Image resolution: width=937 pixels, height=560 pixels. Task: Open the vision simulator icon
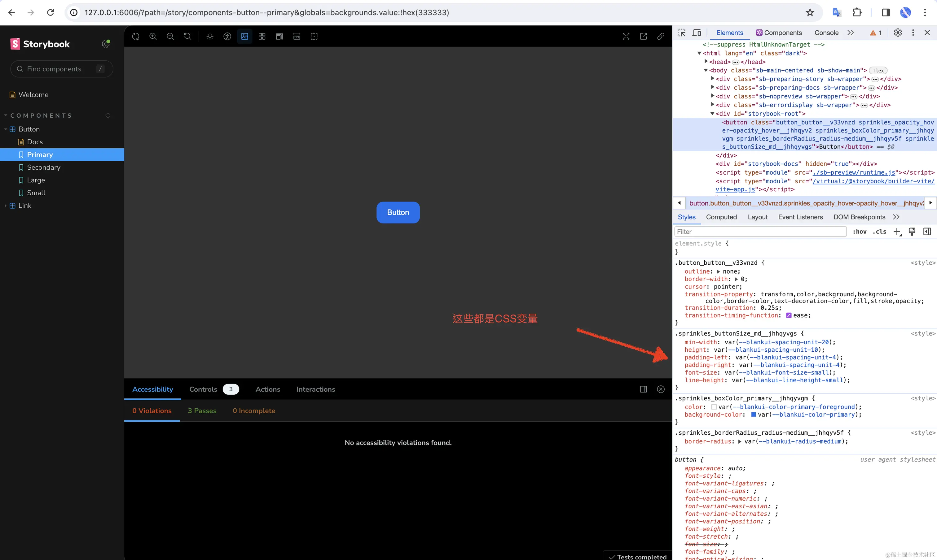[x=227, y=36]
